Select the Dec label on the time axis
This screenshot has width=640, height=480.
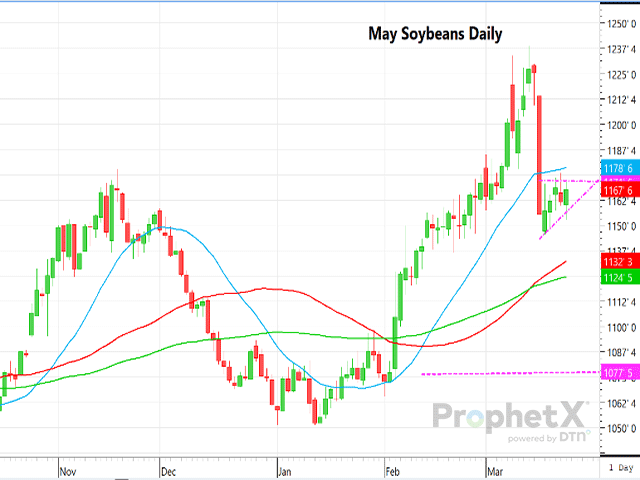[x=168, y=467]
